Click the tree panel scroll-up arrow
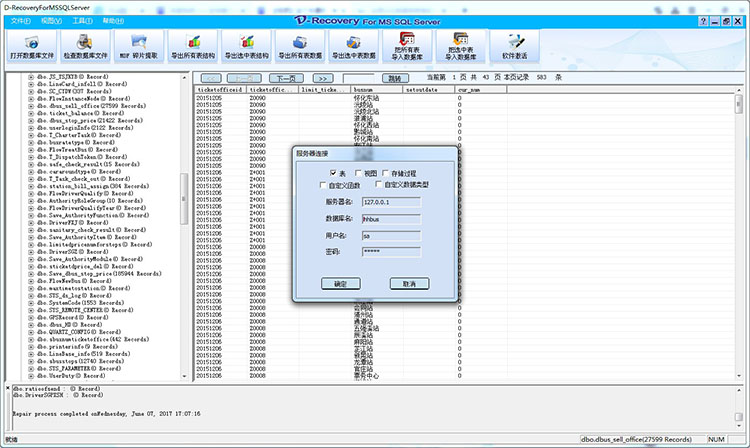 pyautogui.click(x=184, y=77)
